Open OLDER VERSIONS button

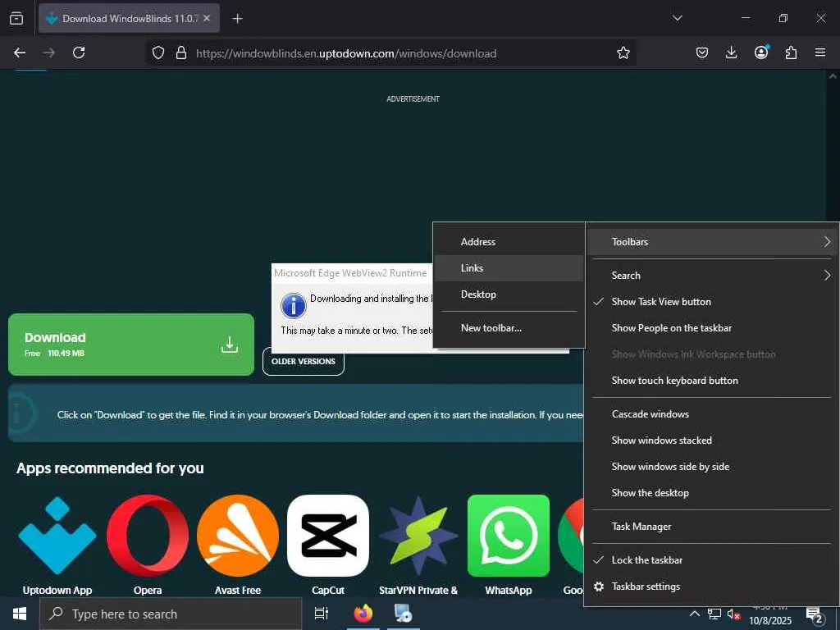[304, 362]
